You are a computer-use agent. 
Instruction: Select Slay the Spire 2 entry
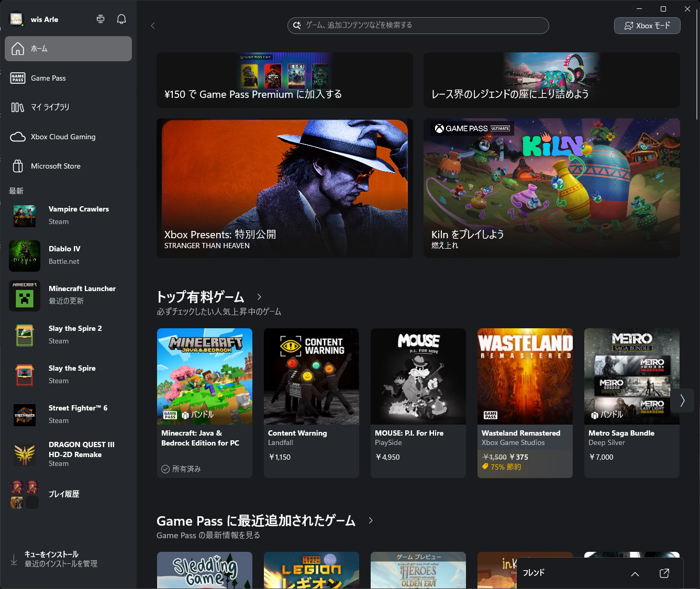tap(68, 336)
